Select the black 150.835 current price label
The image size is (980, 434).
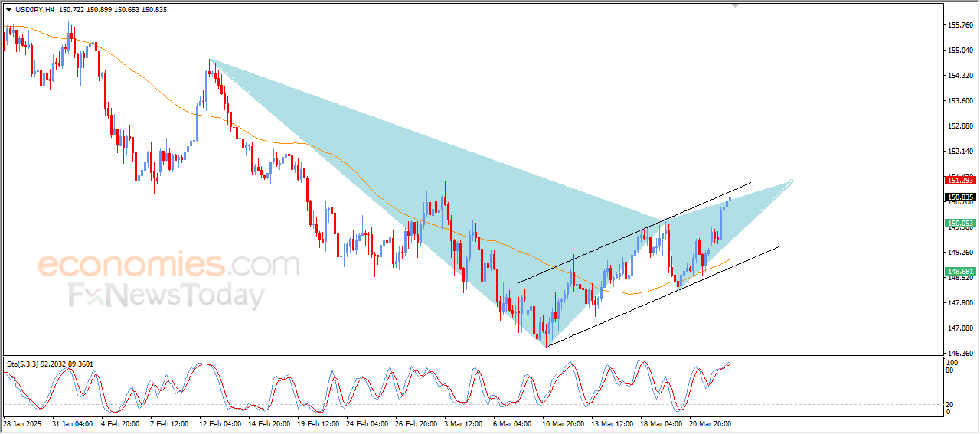click(x=960, y=197)
